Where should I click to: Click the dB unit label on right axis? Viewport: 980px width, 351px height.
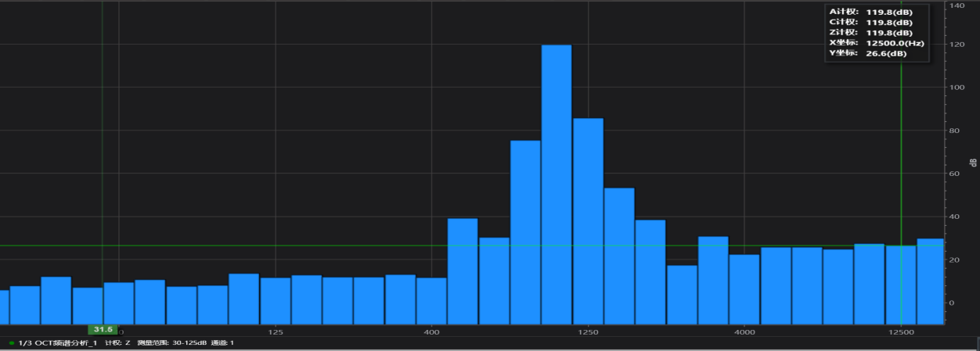(973, 163)
